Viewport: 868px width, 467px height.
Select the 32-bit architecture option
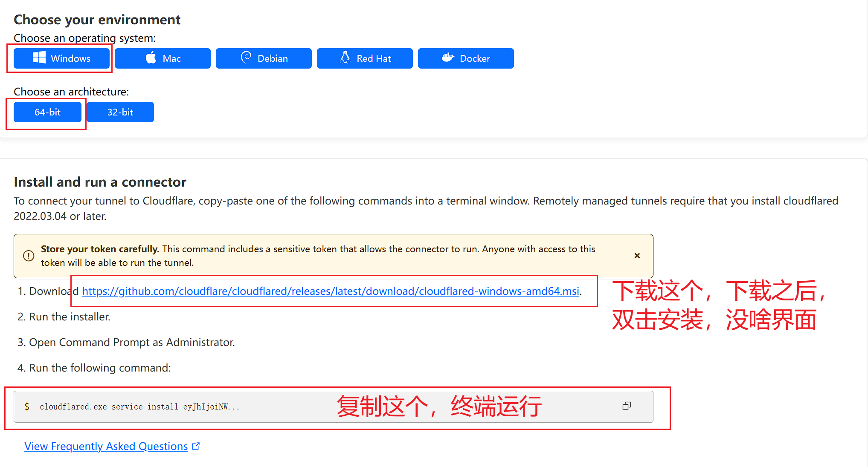tap(120, 112)
